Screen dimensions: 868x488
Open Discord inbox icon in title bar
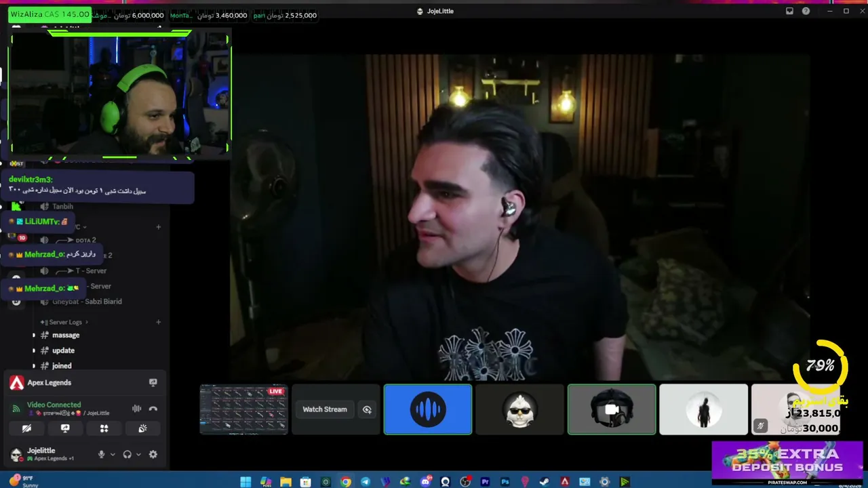789,11
